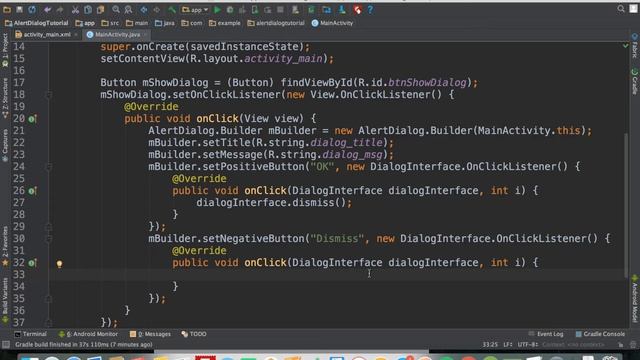The image size is (640, 360).
Task: Select the java breadcrumb folder
Action: tap(164, 23)
